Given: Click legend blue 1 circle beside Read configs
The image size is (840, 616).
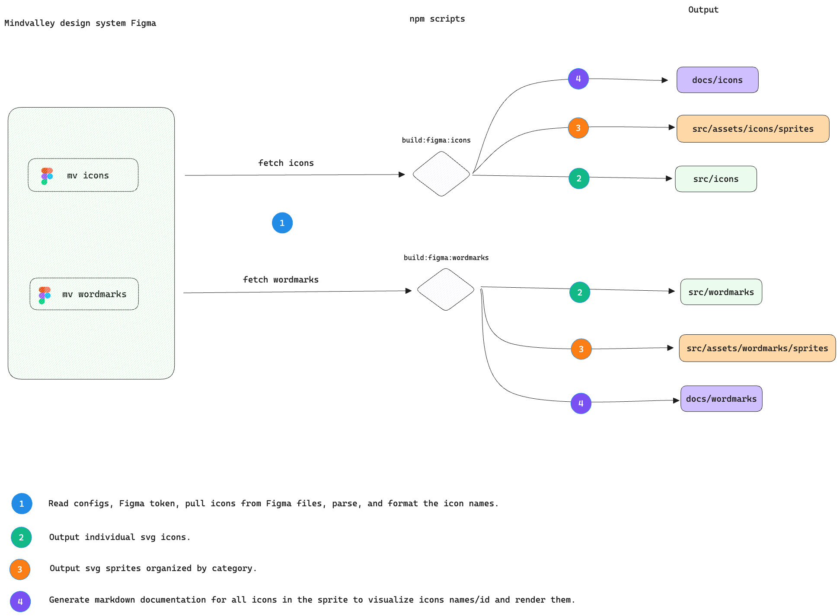Looking at the screenshot, I should pyautogui.click(x=22, y=504).
